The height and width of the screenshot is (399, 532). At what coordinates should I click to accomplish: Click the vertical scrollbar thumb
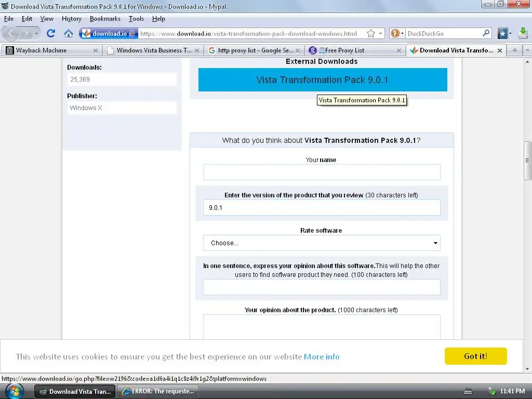527,161
